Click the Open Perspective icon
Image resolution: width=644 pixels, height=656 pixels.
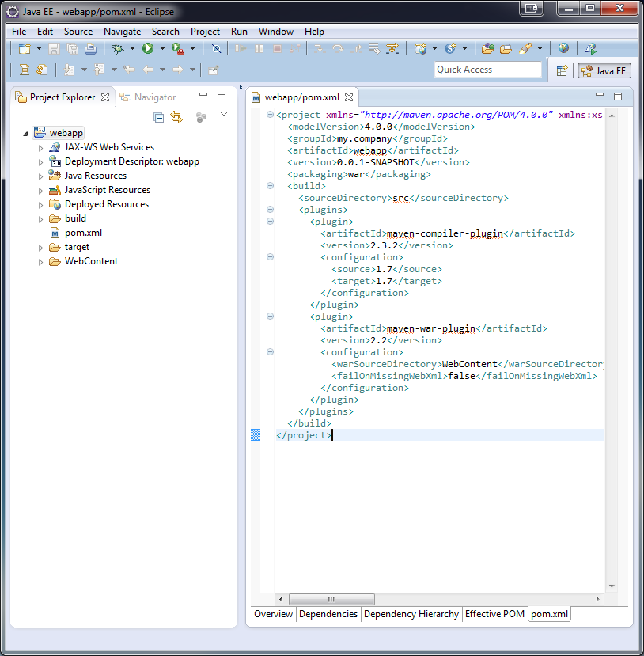[562, 70]
